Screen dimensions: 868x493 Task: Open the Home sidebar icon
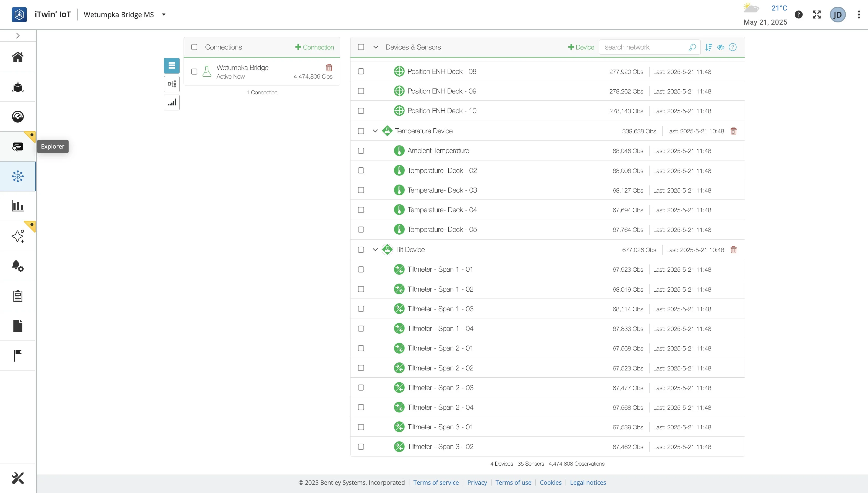18,57
